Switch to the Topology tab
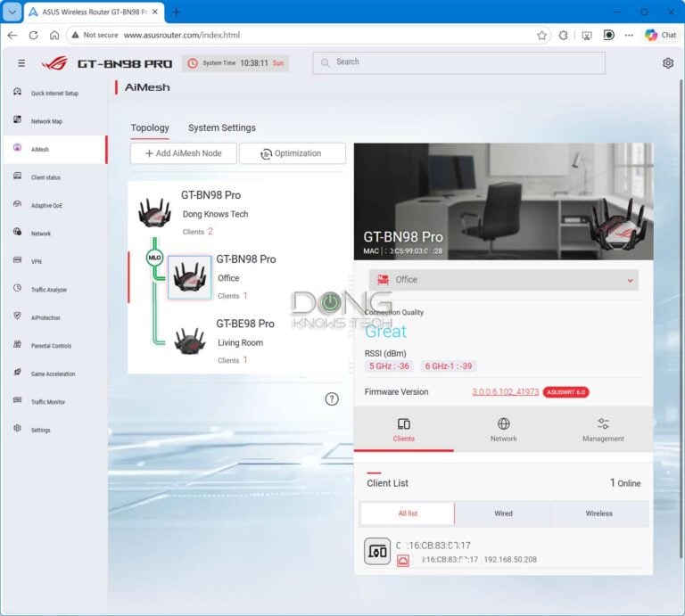685x616 pixels. point(150,127)
